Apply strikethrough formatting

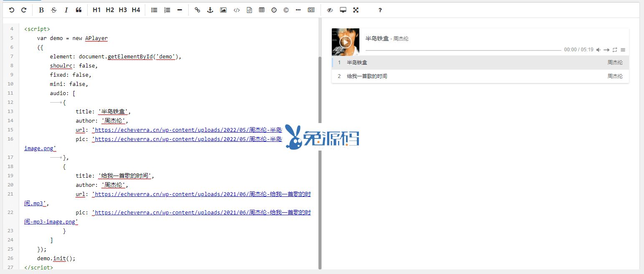[53, 10]
